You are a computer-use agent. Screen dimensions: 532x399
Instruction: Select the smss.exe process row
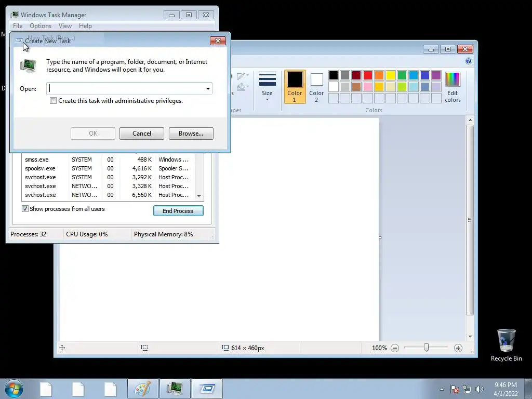pos(108,159)
